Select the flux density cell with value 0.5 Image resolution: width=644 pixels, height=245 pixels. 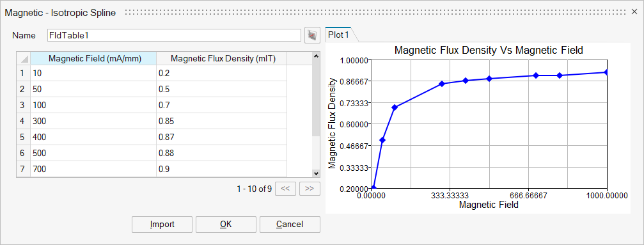[221, 89]
